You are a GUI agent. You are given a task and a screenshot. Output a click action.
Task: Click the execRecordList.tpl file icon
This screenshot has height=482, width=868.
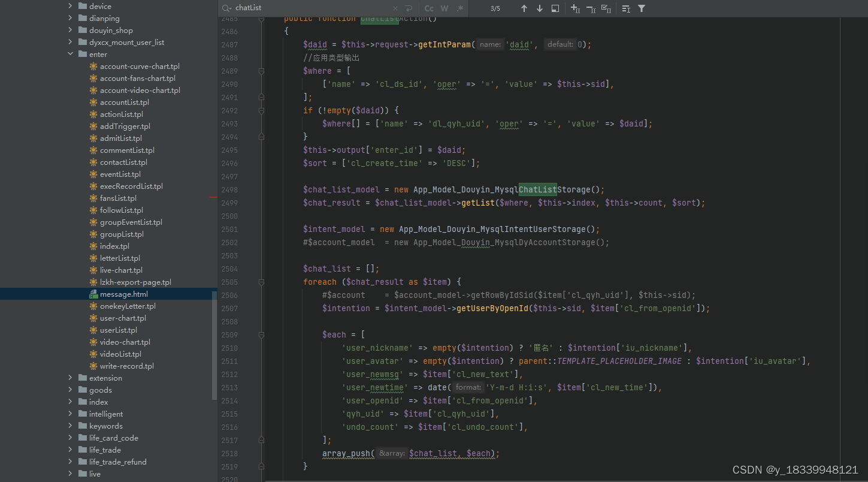click(x=93, y=186)
